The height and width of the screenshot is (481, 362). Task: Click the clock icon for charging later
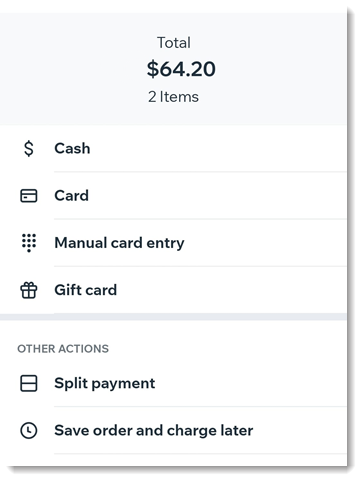(29, 430)
